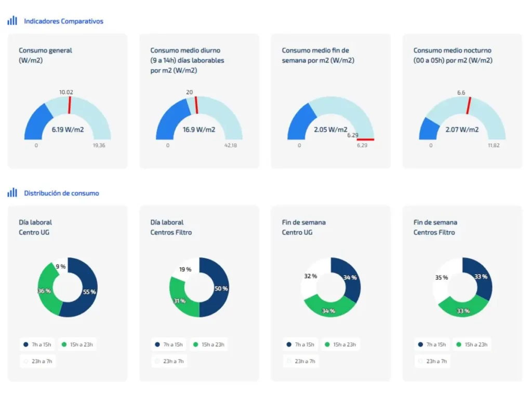Click the Día laboral Centro UG chart title
Viewport: 532px width, 397px height.
tap(35, 227)
